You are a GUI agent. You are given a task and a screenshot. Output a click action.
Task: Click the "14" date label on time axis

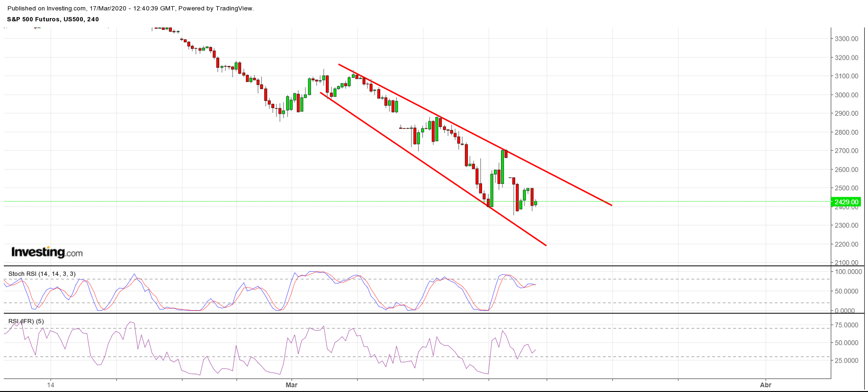pyautogui.click(x=51, y=385)
